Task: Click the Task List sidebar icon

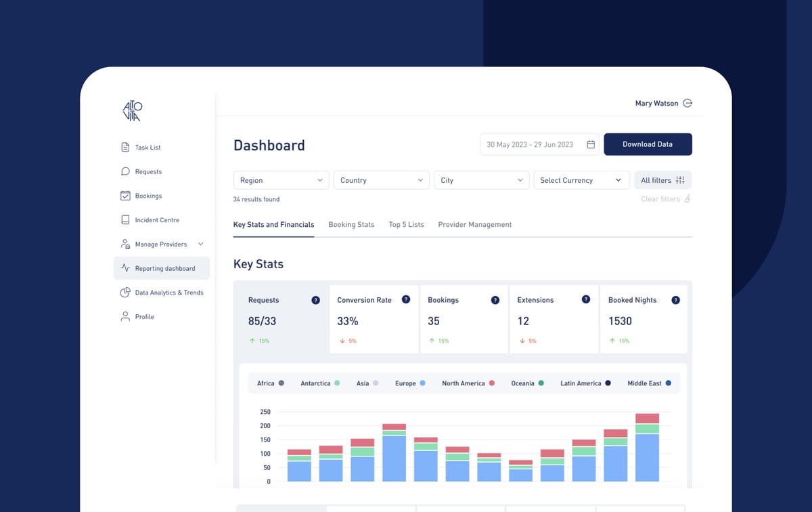Action: pos(125,148)
